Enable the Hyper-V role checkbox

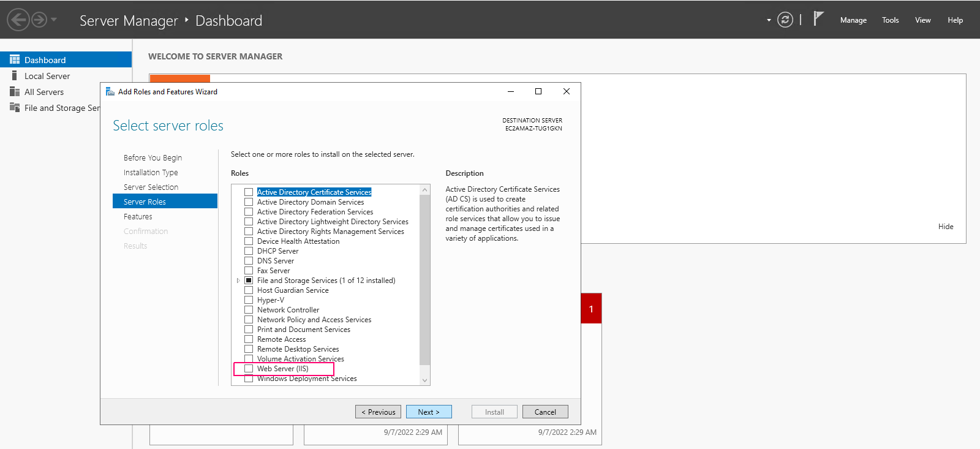click(x=249, y=300)
